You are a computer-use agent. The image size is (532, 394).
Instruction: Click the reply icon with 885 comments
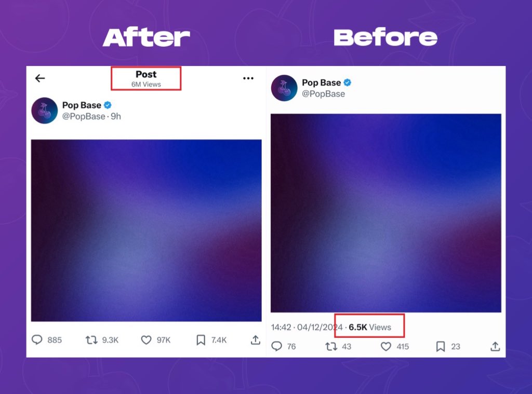point(37,339)
